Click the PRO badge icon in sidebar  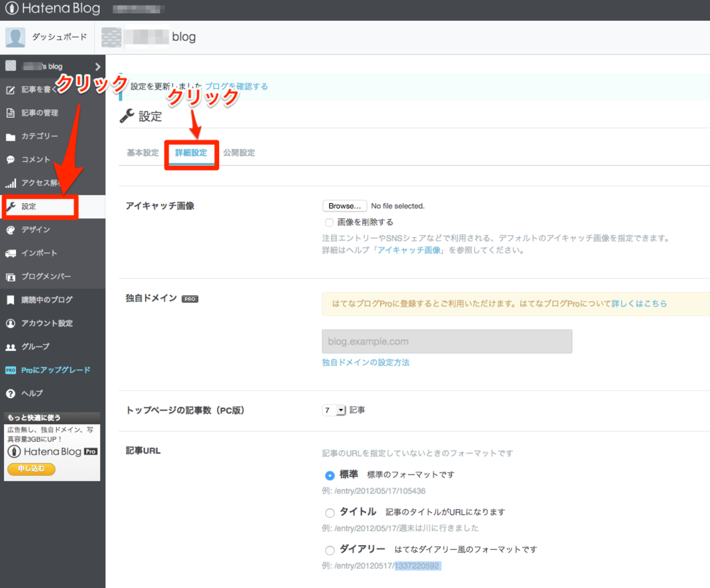(10, 370)
